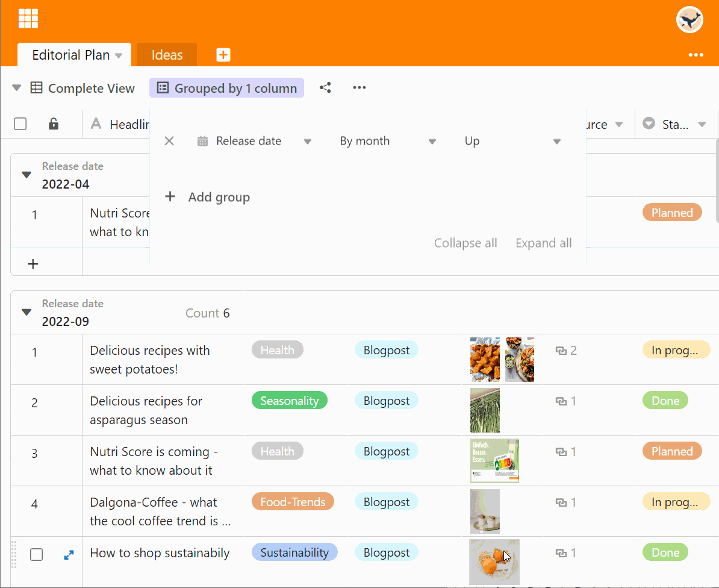Image resolution: width=719 pixels, height=588 pixels.
Task: Collapse the 2022-09 release date group
Action: [x=26, y=312]
